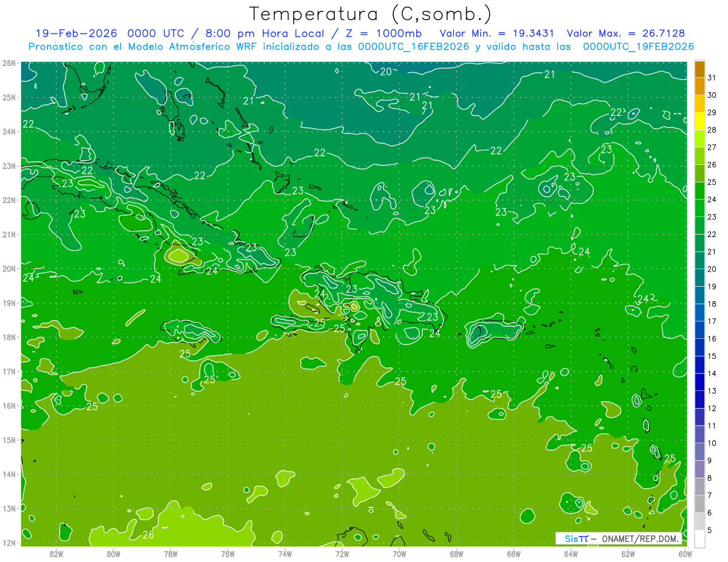Image resolution: width=728 pixels, height=562 pixels.
Task: Click the "25N" latitude axis label
Action: (9, 98)
